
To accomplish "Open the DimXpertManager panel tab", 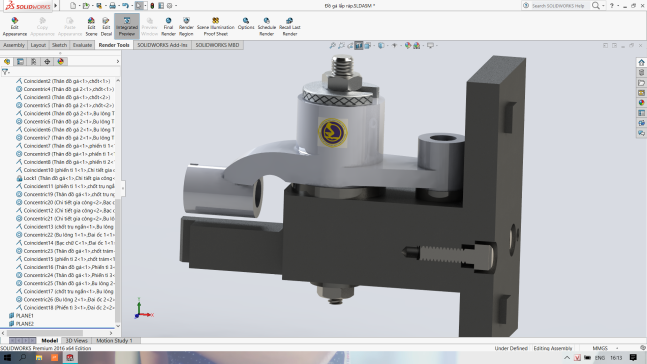I will [47, 61].
